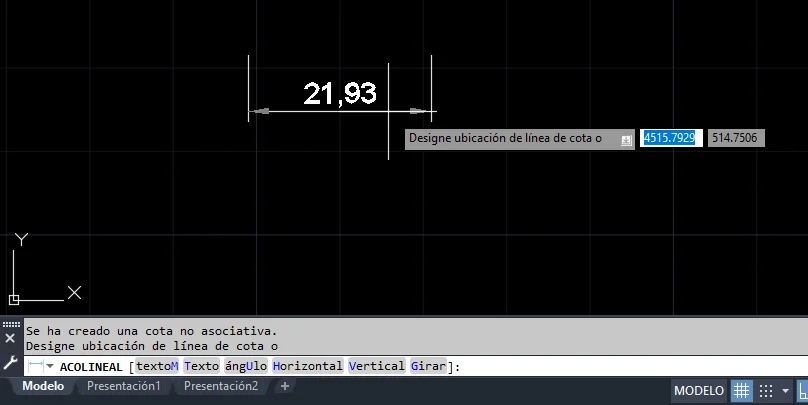The width and height of the screenshot is (808, 405).
Task: Switch to the Modelo tab
Action: pyautogui.click(x=43, y=386)
